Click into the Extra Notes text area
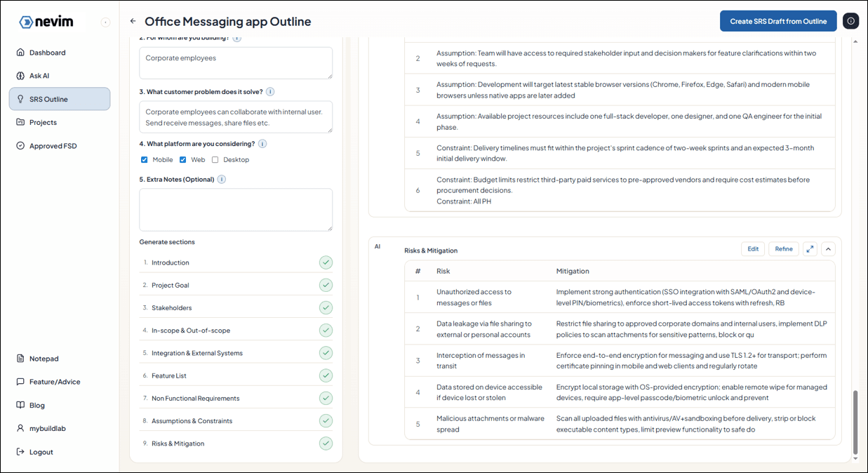This screenshot has height=473, width=868. (x=236, y=209)
